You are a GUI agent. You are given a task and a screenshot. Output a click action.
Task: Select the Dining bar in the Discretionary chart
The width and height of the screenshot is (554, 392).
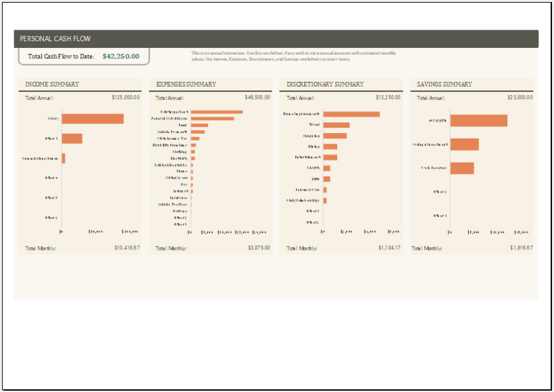329,147
